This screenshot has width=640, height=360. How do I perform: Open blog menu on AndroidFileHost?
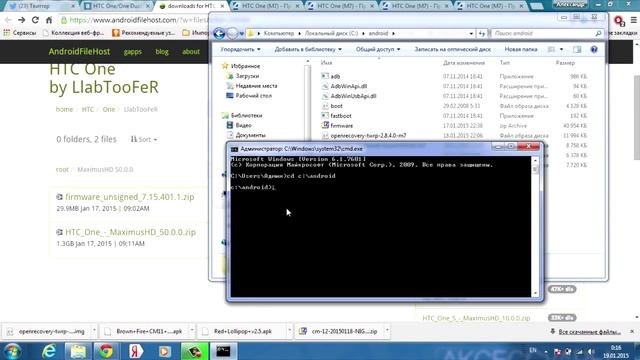162,52
